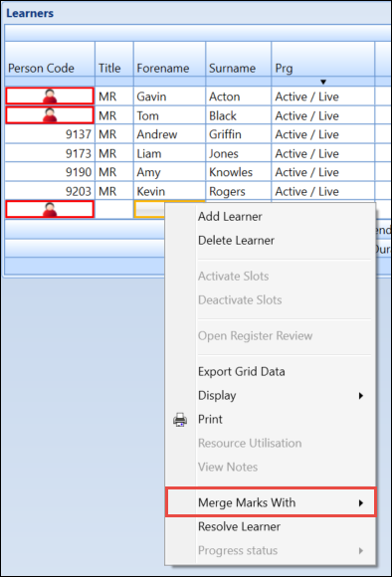Choose Add Learner from the context menu

tap(230, 217)
